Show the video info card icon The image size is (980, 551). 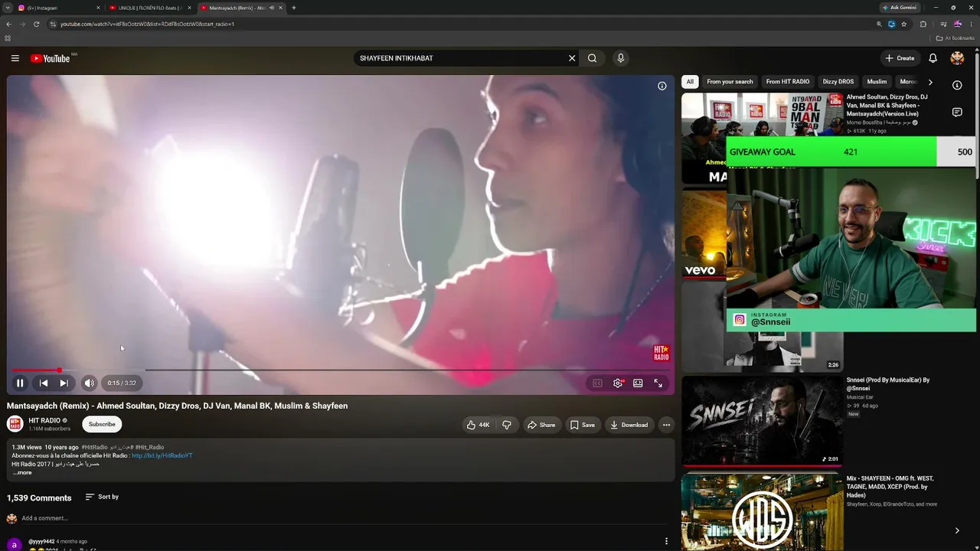click(x=662, y=86)
